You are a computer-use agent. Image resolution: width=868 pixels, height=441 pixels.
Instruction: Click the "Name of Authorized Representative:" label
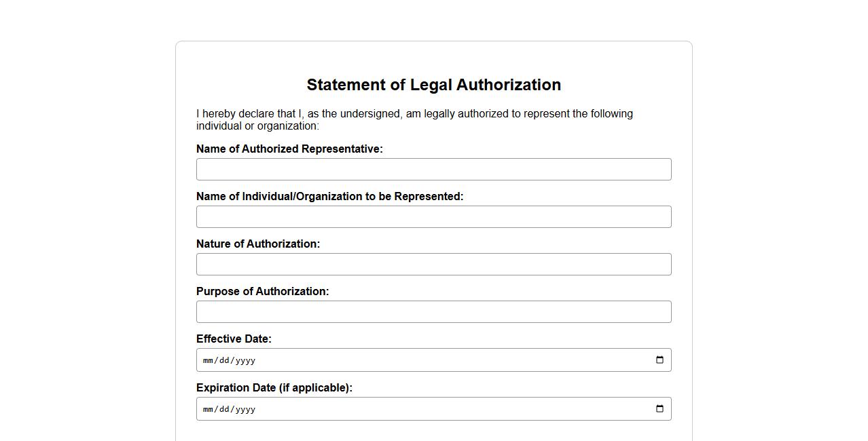click(x=289, y=149)
